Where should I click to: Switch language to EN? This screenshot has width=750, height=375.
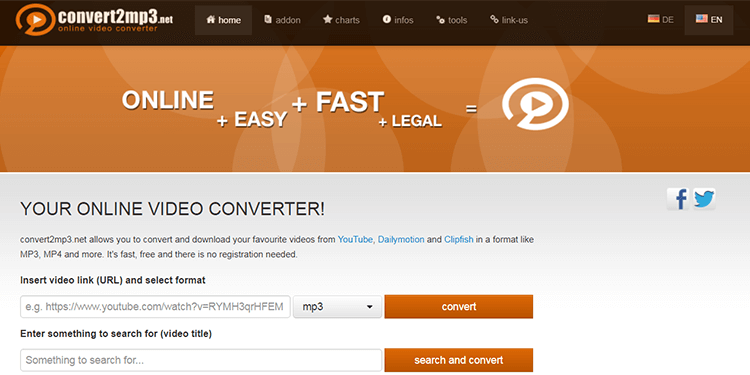point(709,20)
